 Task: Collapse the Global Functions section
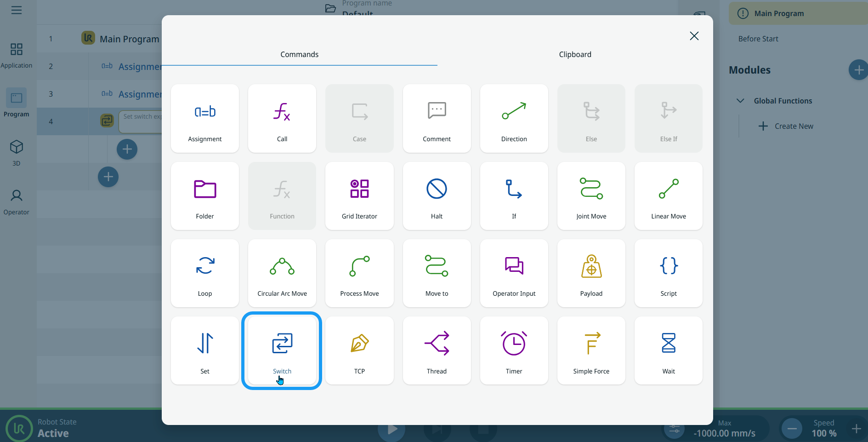(x=740, y=101)
